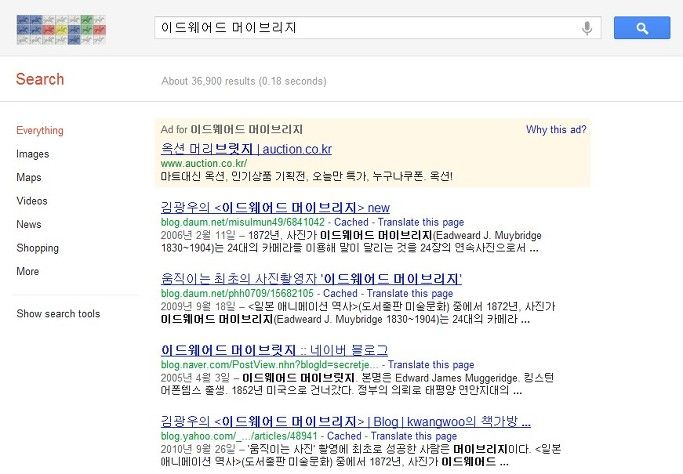Click the blog.yahoo.com articles/48941 URL text
The width and height of the screenshot is (683, 474).
239,436
